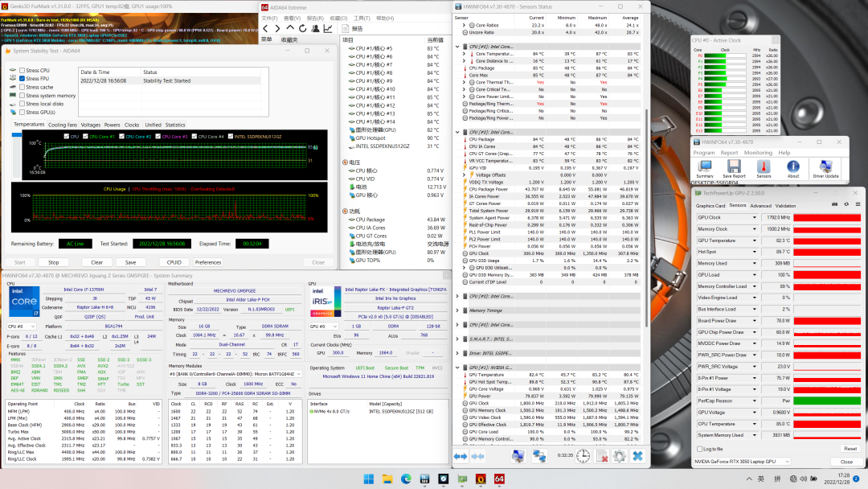Uncheck the Stress FPU option
The width and height of the screenshot is (868, 489).
point(22,79)
